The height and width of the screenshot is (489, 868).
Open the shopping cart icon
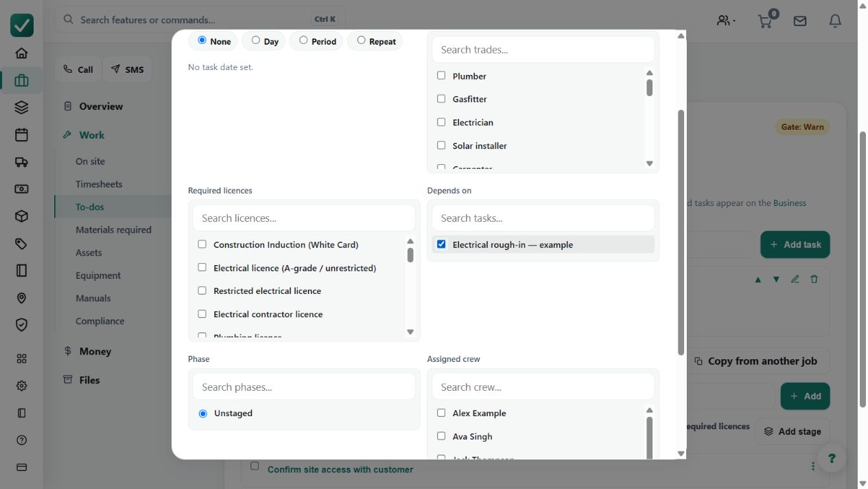click(766, 21)
